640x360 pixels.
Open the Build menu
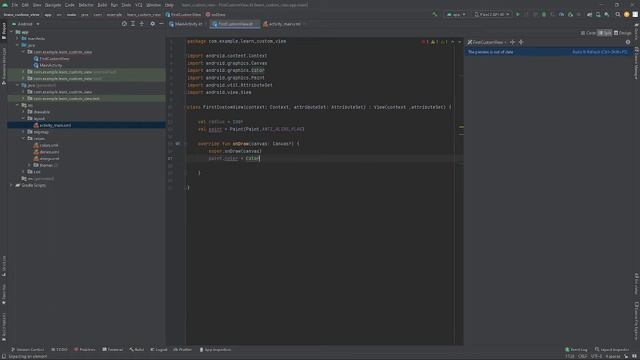[x=102, y=5]
